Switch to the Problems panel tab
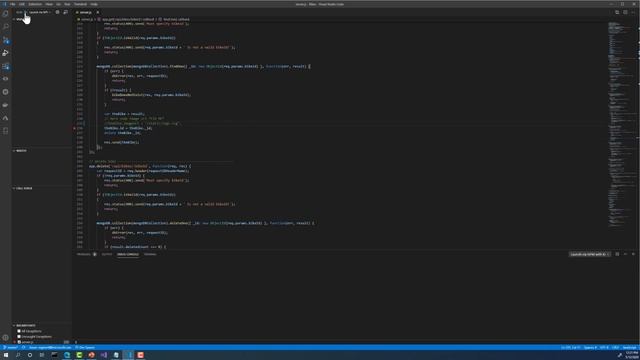The height and width of the screenshot is (360, 640). point(84,254)
